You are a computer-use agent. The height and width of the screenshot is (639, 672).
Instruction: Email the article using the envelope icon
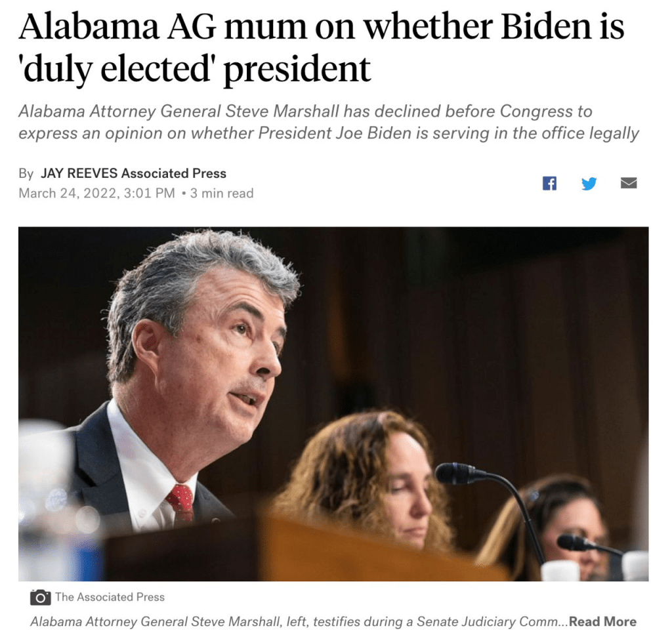pos(628,183)
